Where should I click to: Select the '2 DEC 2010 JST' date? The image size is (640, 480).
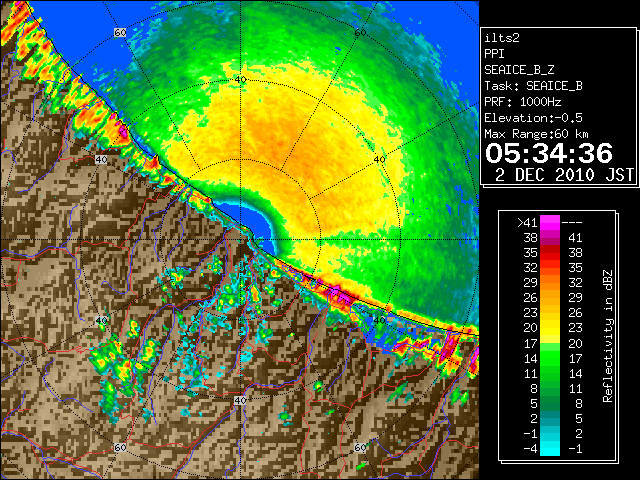click(x=564, y=175)
